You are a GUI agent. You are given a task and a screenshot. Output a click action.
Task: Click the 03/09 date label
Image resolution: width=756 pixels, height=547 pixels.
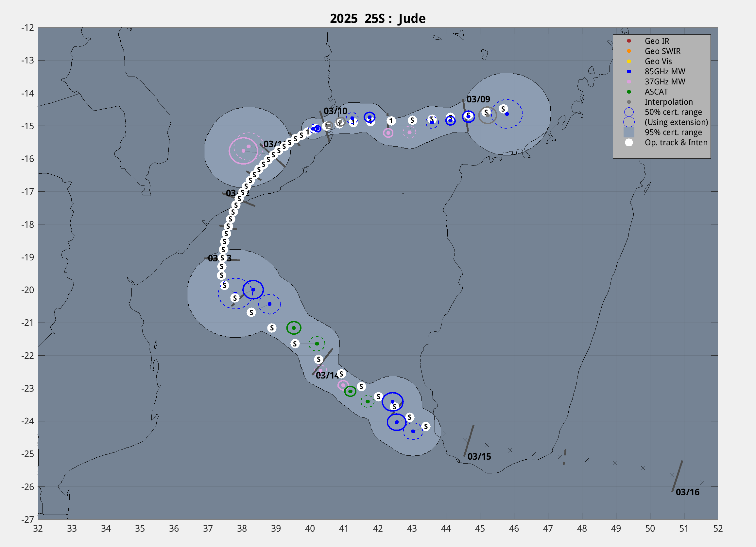(x=478, y=99)
